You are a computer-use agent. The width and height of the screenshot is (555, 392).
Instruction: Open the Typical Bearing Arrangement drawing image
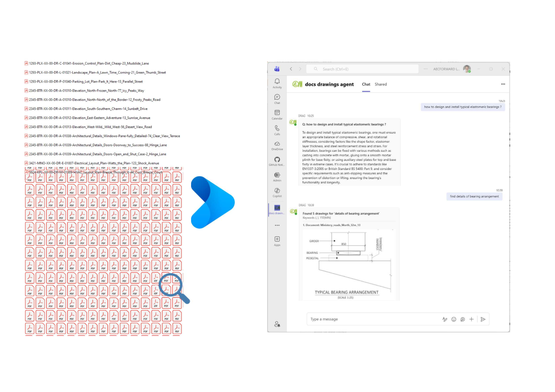(x=349, y=266)
